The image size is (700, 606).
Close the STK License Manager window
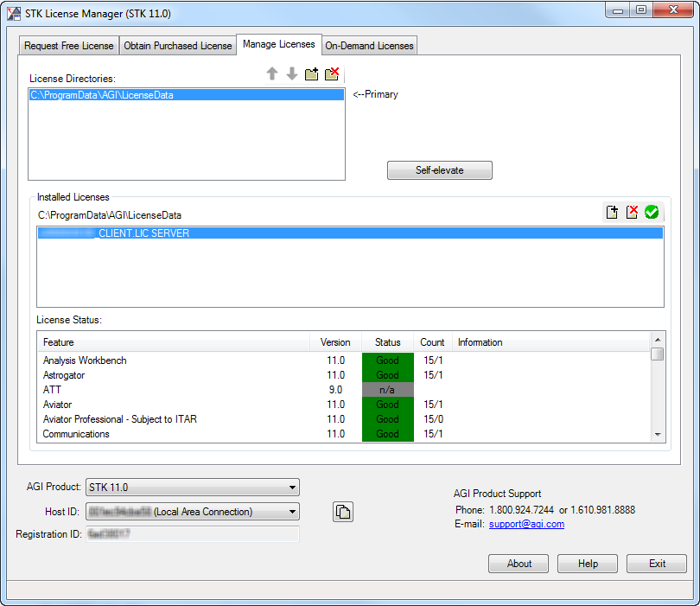click(674, 10)
